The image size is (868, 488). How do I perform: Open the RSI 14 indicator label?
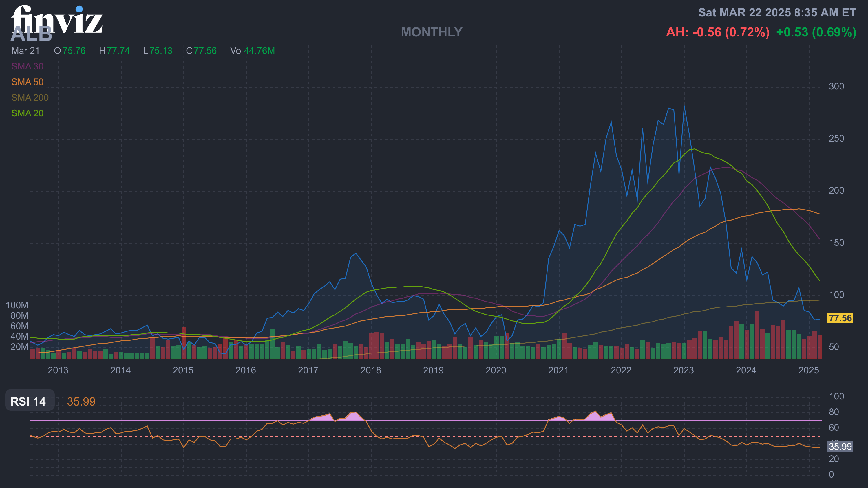[28, 401]
